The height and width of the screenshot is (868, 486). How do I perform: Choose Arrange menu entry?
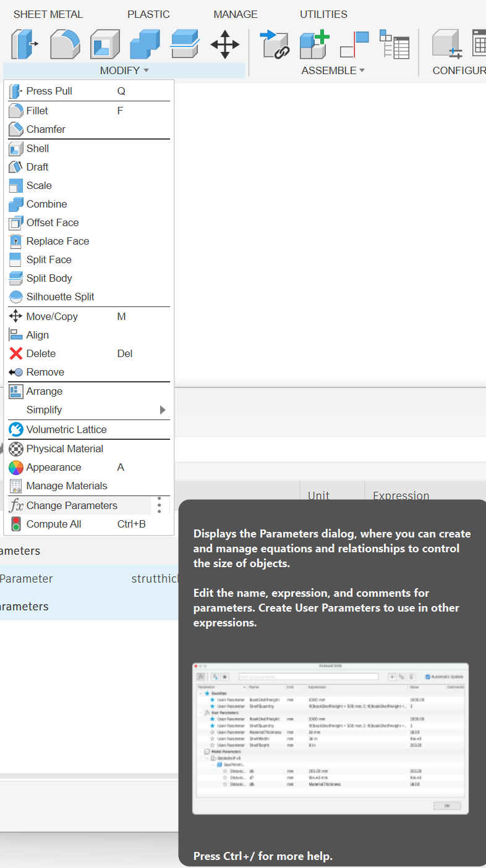coord(89,391)
